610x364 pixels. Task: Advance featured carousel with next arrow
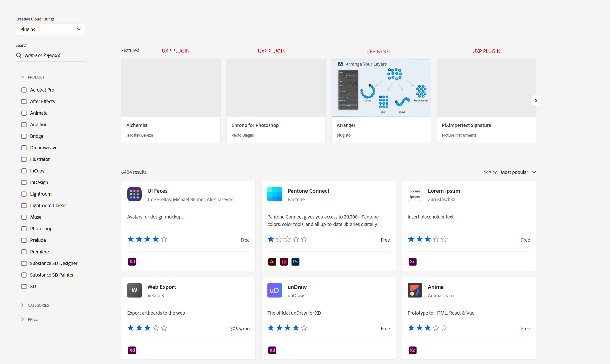(536, 100)
